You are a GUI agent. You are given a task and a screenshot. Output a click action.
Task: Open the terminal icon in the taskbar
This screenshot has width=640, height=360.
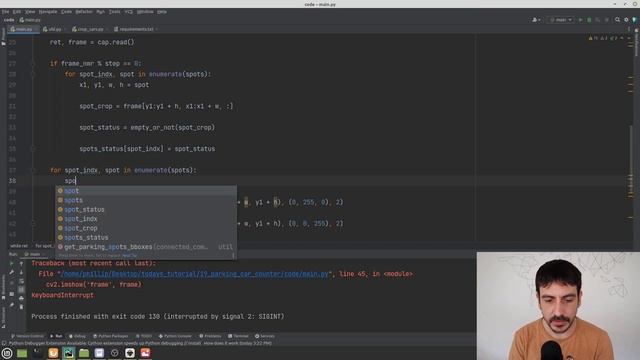coord(38,353)
